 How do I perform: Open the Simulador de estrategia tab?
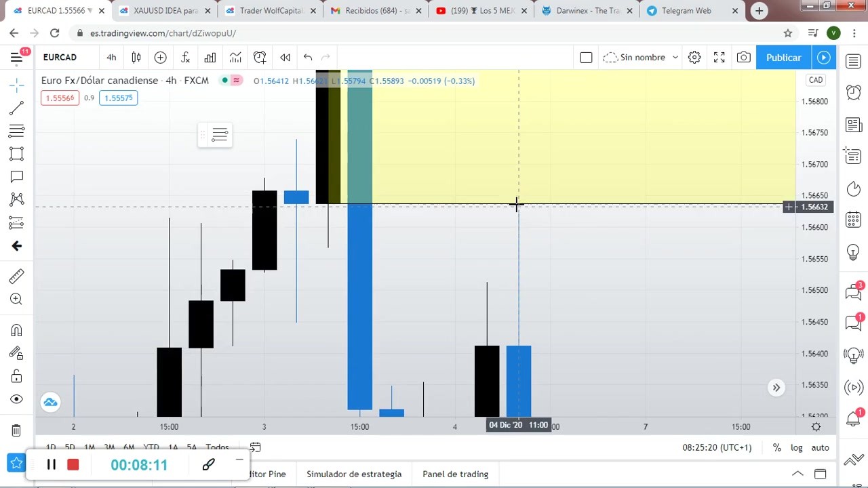coord(353,474)
